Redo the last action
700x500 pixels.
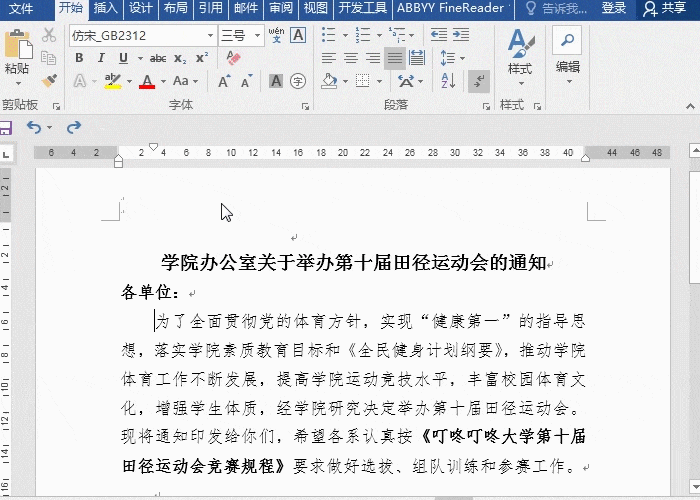[x=74, y=128]
